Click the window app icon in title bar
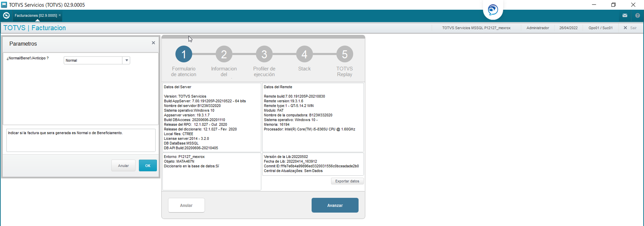644x226 pixels. point(4,5)
